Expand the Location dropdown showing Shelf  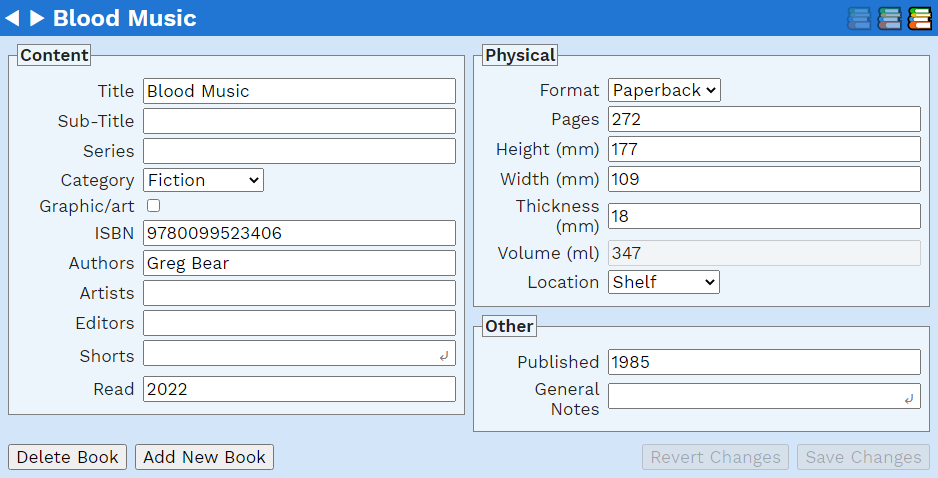(664, 282)
